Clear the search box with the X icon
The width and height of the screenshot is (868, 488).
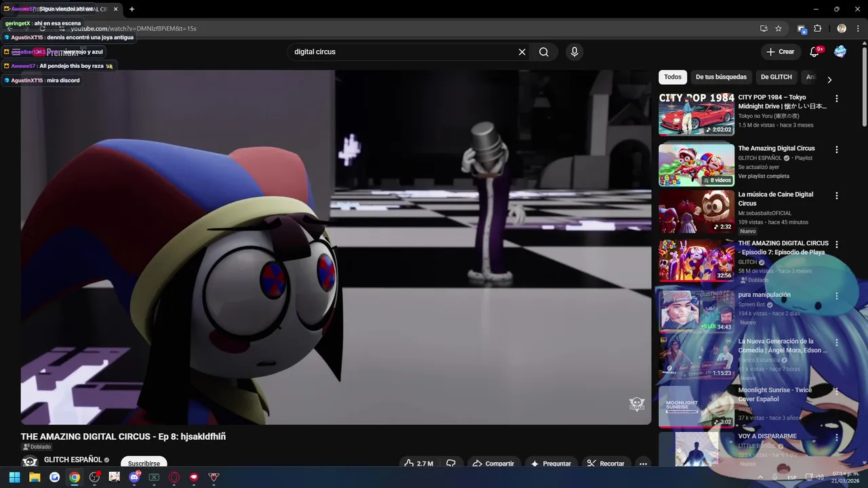tap(522, 52)
